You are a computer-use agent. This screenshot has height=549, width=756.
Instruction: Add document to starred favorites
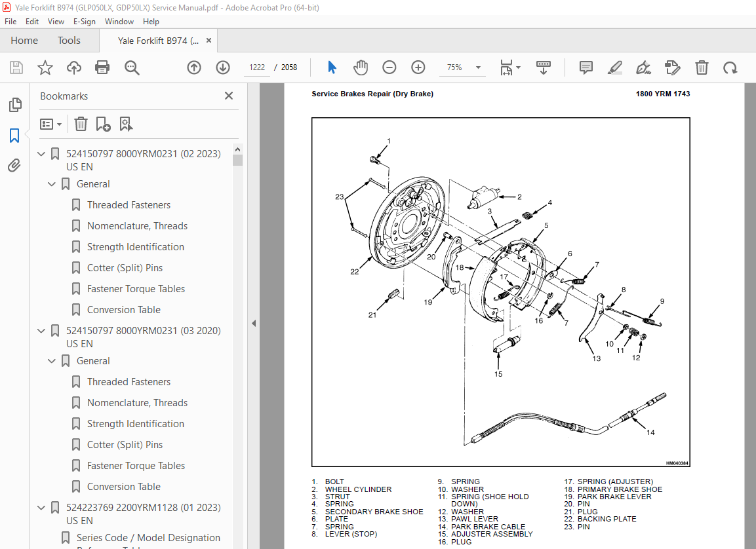tap(45, 67)
